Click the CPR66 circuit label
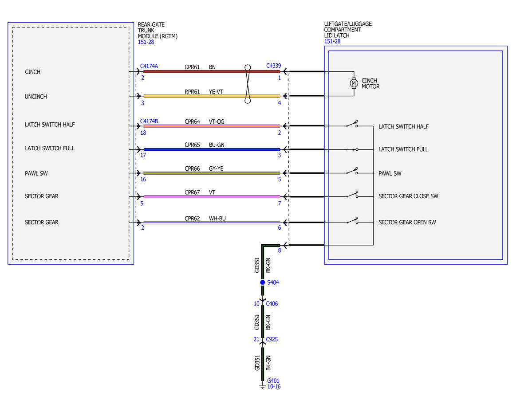This screenshot has height=411, width=532. (192, 169)
